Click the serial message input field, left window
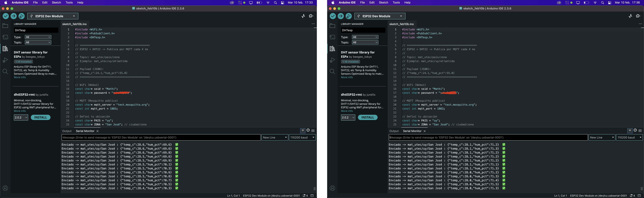644x198 pixels. click(161, 137)
